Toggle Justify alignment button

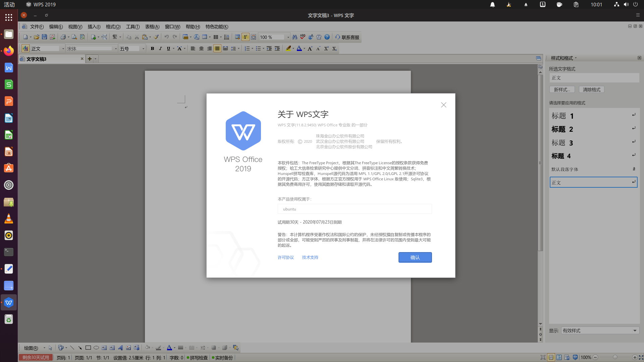tap(217, 49)
